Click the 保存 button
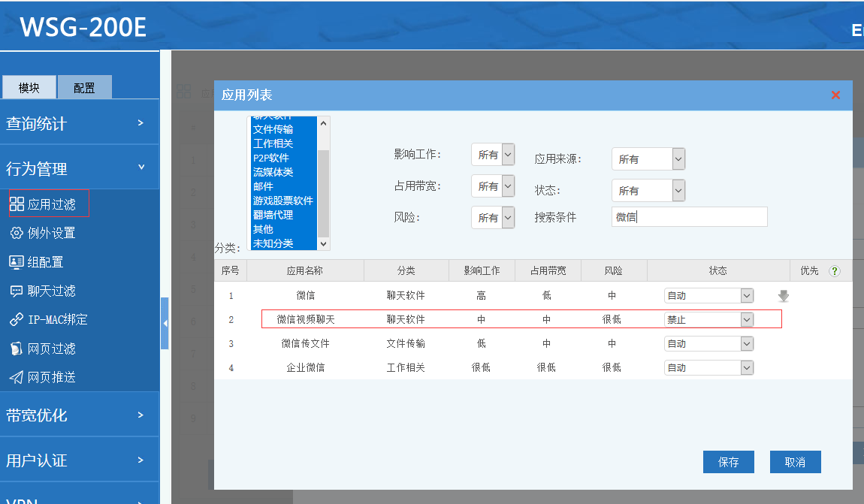This screenshot has width=864, height=504. (728, 462)
